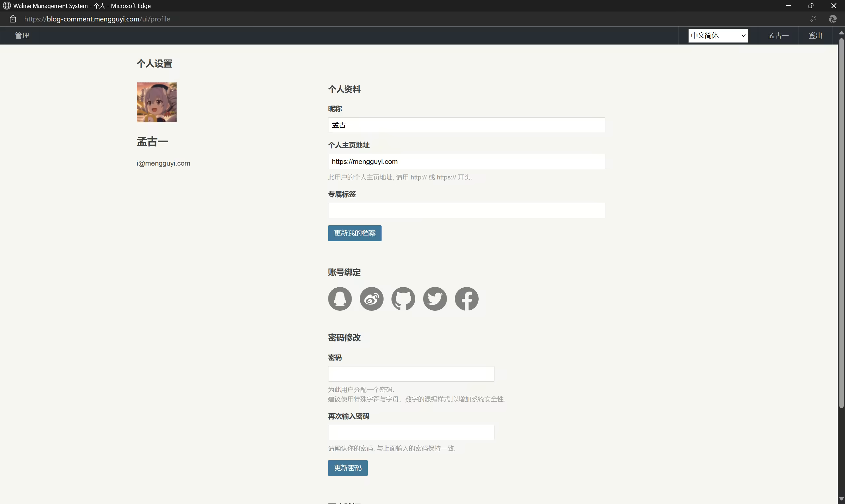Click 更新我的档案 button

(x=355, y=233)
